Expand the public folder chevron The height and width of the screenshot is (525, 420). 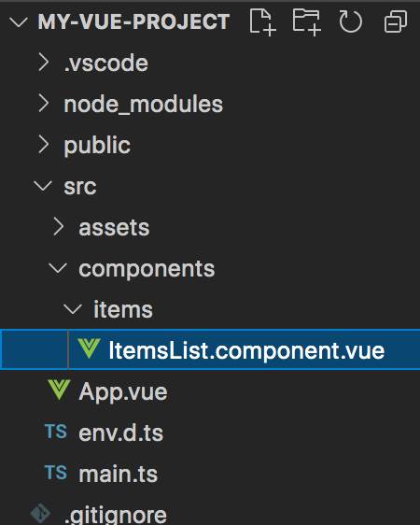click(44, 145)
